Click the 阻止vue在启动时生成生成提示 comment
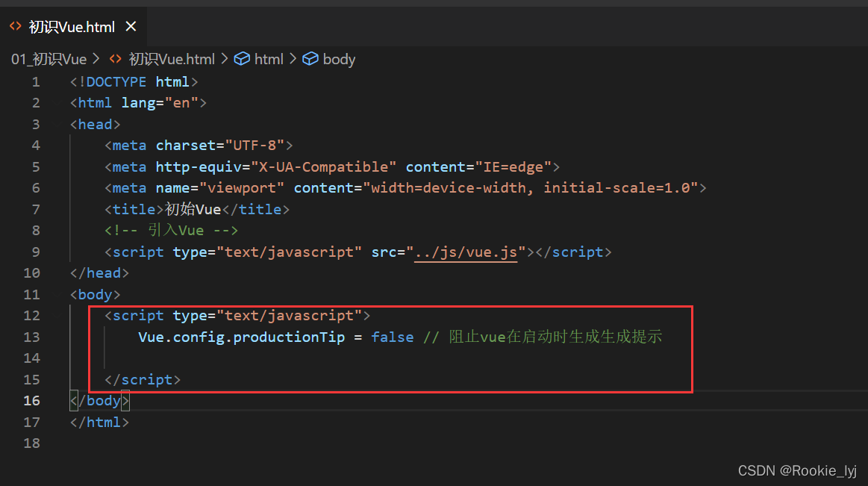The height and width of the screenshot is (486, 868). point(543,337)
